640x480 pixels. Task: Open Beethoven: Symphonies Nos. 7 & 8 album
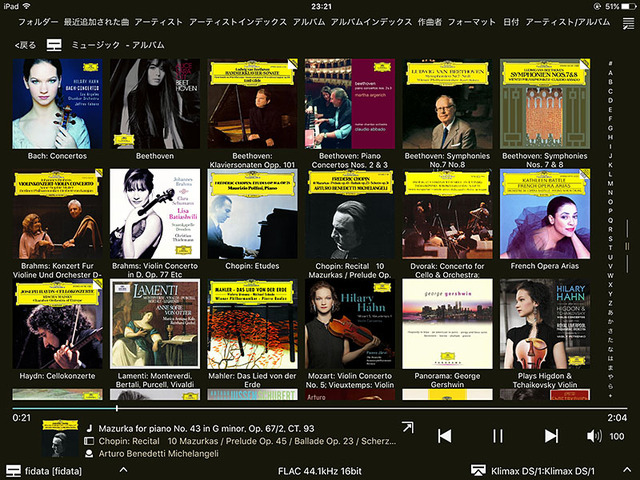(545, 104)
